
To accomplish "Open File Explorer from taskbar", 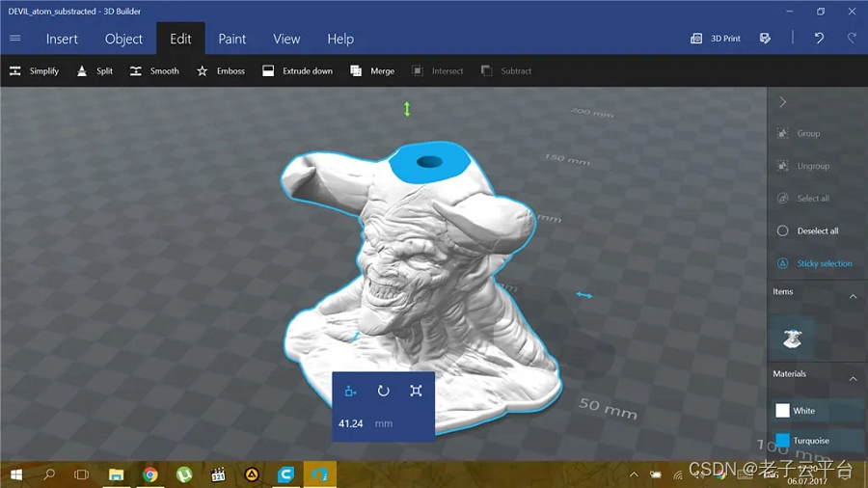I will (116, 474).
